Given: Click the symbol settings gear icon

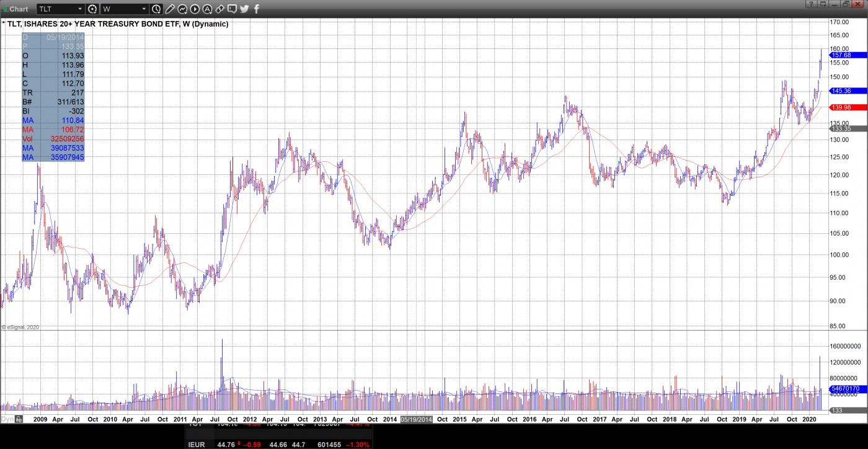Looking at the screenshot, I should pyautogui.click(x=92, y=9).
